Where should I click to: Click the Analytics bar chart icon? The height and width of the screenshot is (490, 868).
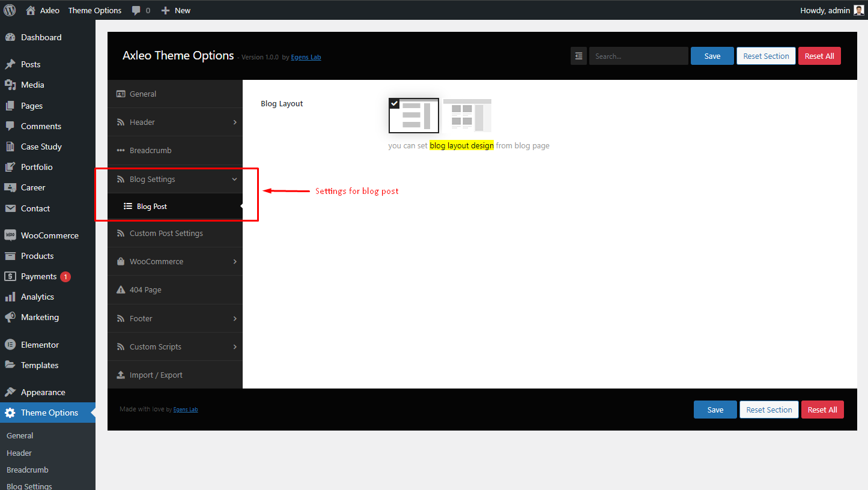10,297
